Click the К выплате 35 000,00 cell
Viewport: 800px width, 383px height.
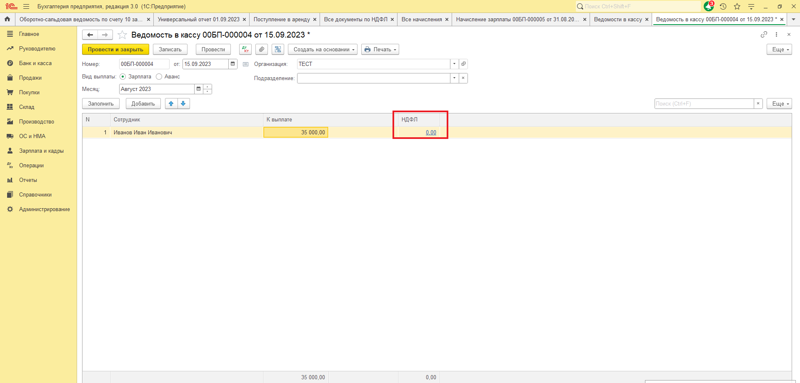click(x=295, y=133)
